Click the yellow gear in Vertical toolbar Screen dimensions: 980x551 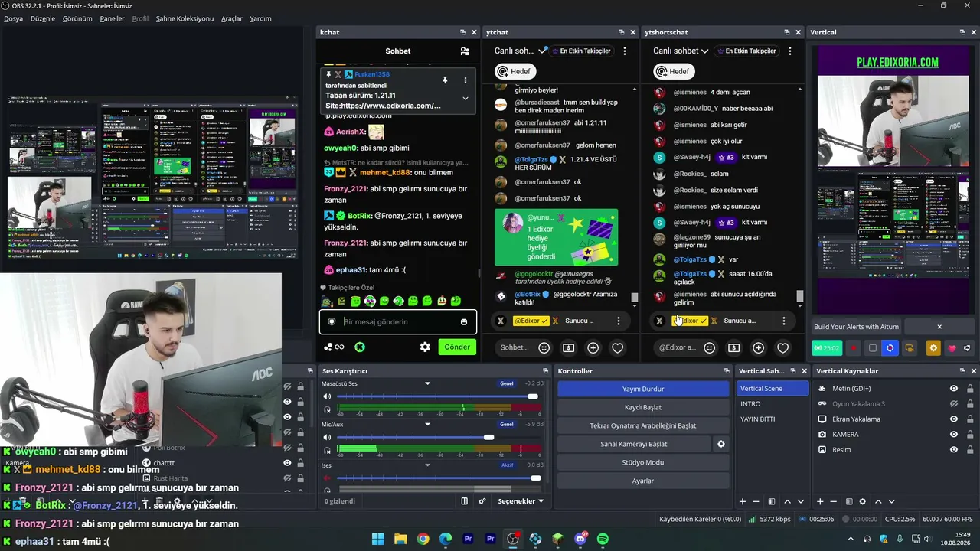[x=933, y=348]
